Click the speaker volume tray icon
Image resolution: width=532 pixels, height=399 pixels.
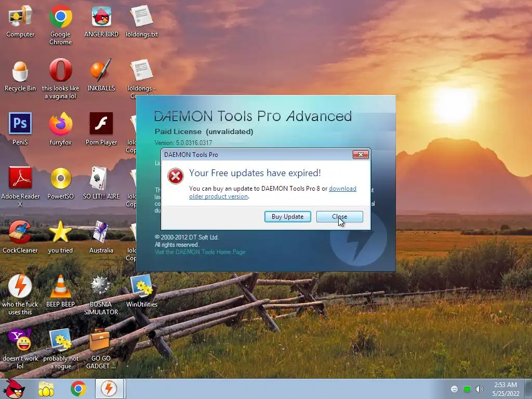[479, 389]
